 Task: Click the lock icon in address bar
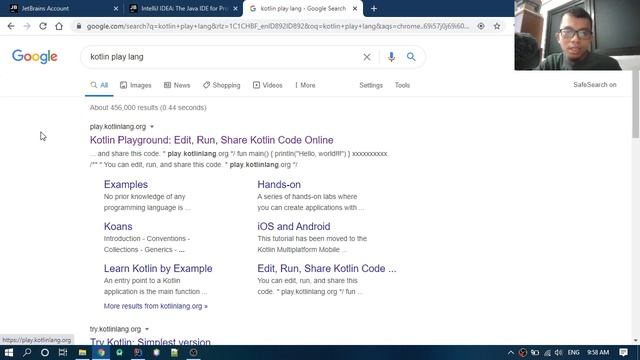point(79,26)
